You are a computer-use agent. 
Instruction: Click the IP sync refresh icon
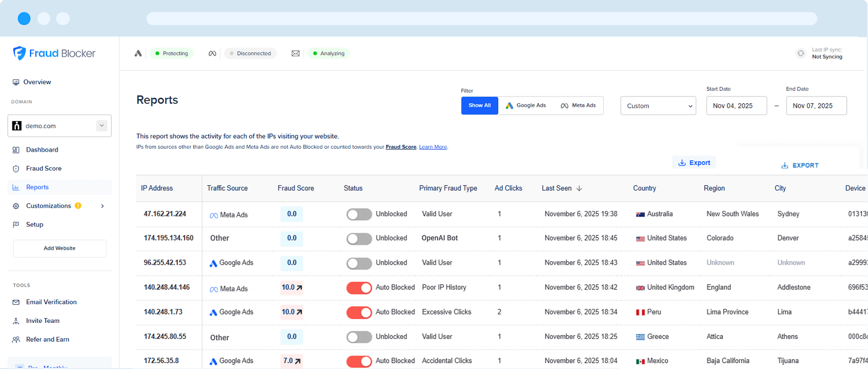click(801, 53)
